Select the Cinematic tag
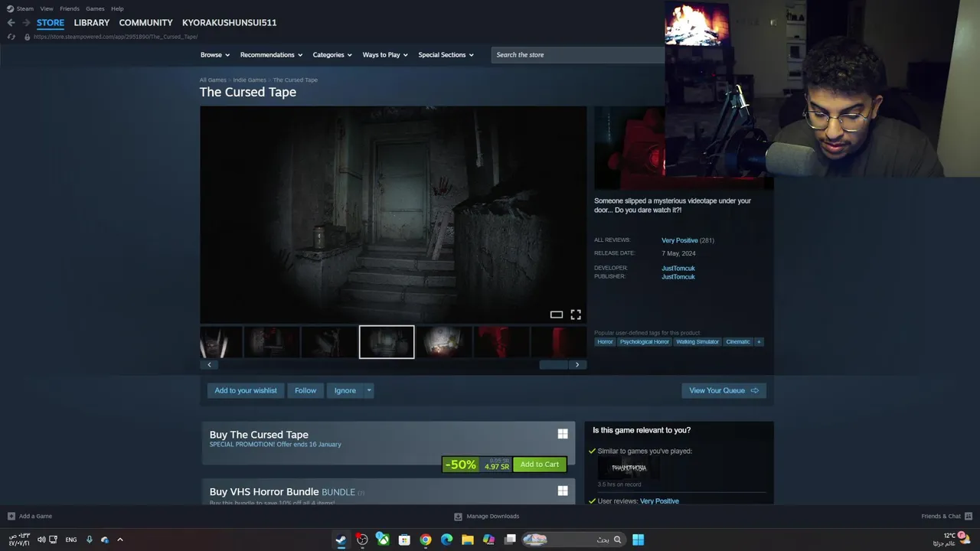Screen dimensions: 980x551 click(x=738, y=342)
